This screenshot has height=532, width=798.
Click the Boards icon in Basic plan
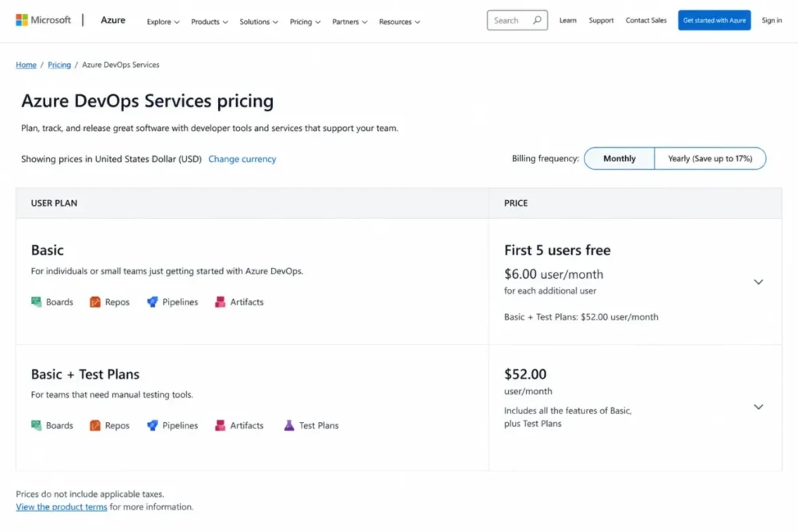click(36, 301)
